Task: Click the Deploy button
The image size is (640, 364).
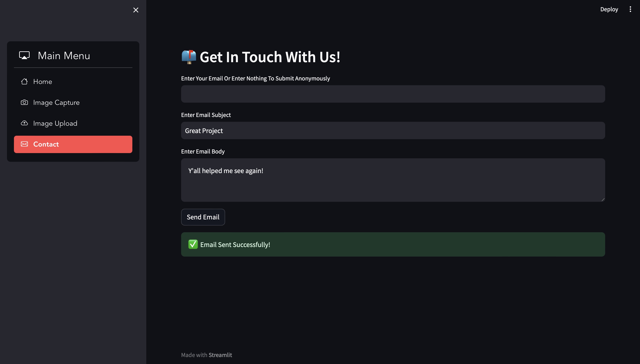Action: pos(609,9)
